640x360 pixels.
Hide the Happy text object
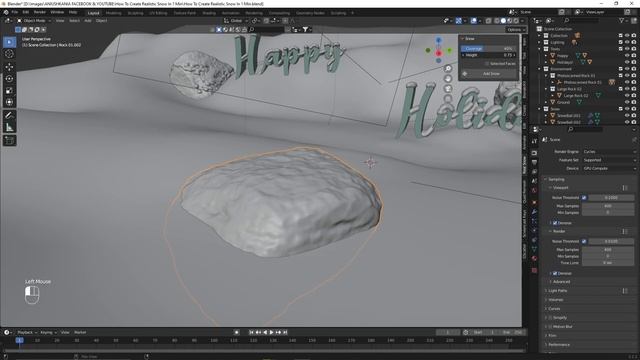coord(627,56)
